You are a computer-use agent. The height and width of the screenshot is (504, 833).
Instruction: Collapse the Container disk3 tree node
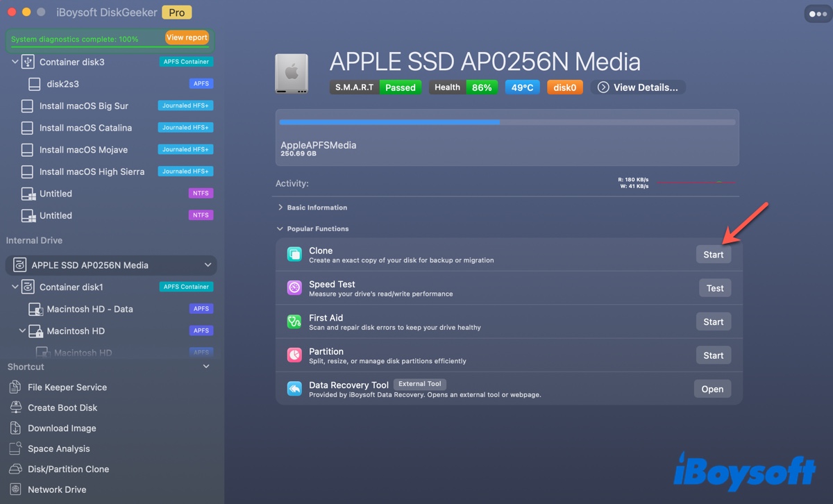tap(15, 62)
